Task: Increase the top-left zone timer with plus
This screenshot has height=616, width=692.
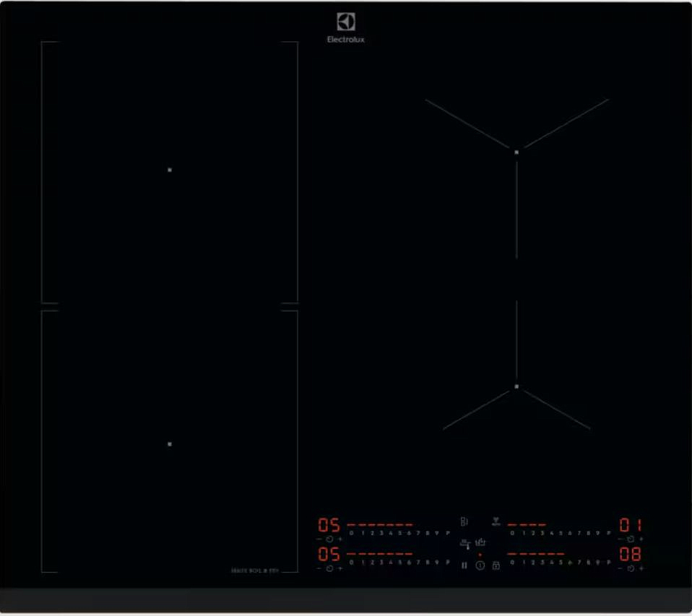Action: click(x=340, y=539)
